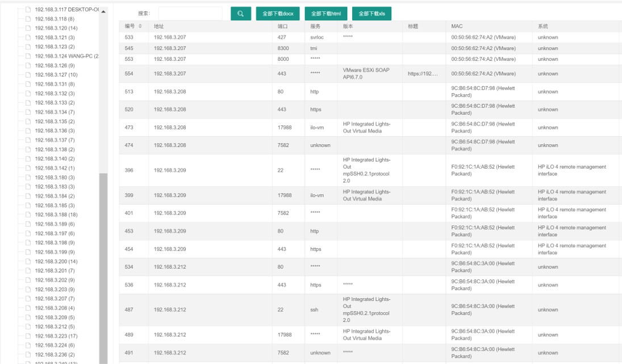Click the sort arrows beside 编号
The image size is (622, 364).
pos(140,27)
